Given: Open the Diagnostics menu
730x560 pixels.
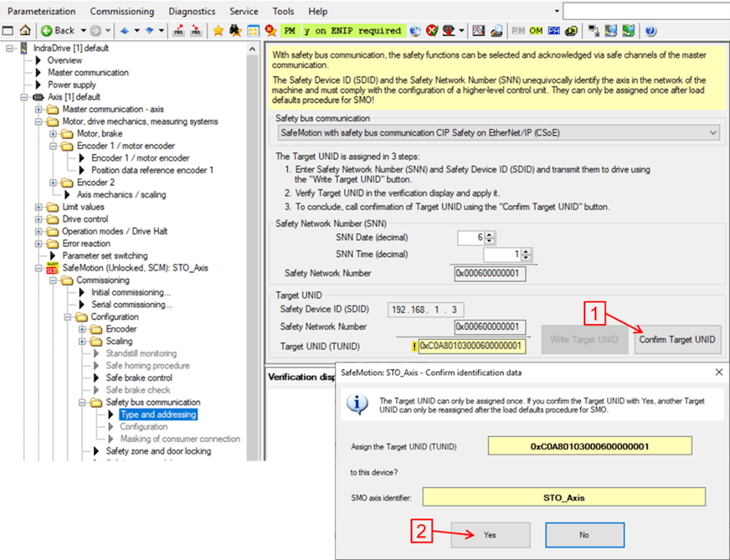Looking at the screenshot, I should pos(191,11).
